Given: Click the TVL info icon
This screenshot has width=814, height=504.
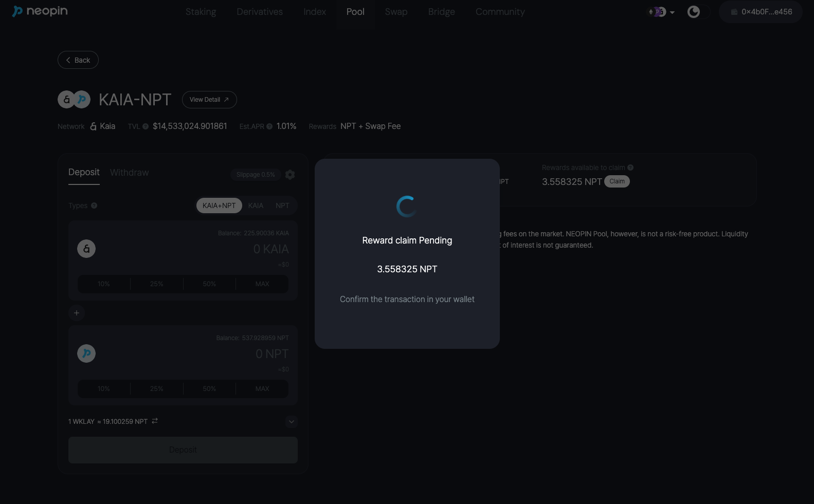Looking at the screenshot, I should (146, 126).
